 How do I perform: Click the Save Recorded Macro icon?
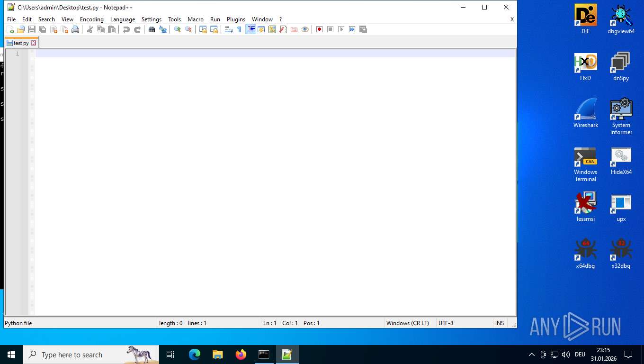[x=363, y=29]
